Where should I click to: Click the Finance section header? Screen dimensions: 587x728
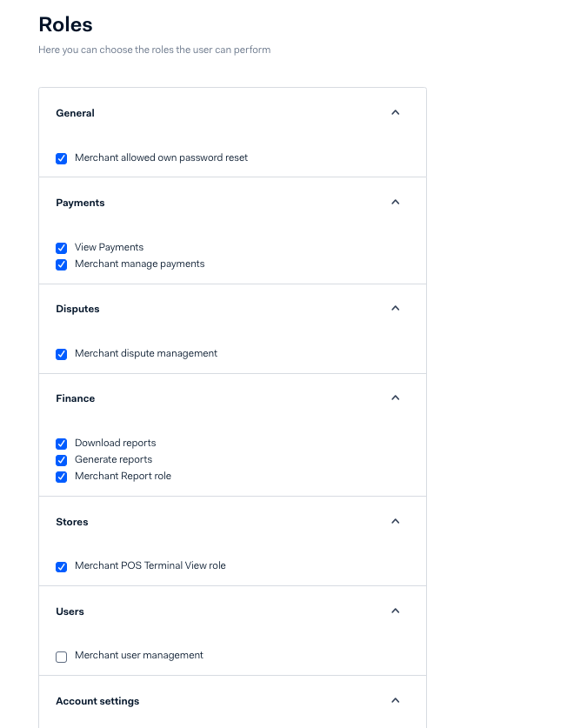point(76,398)
